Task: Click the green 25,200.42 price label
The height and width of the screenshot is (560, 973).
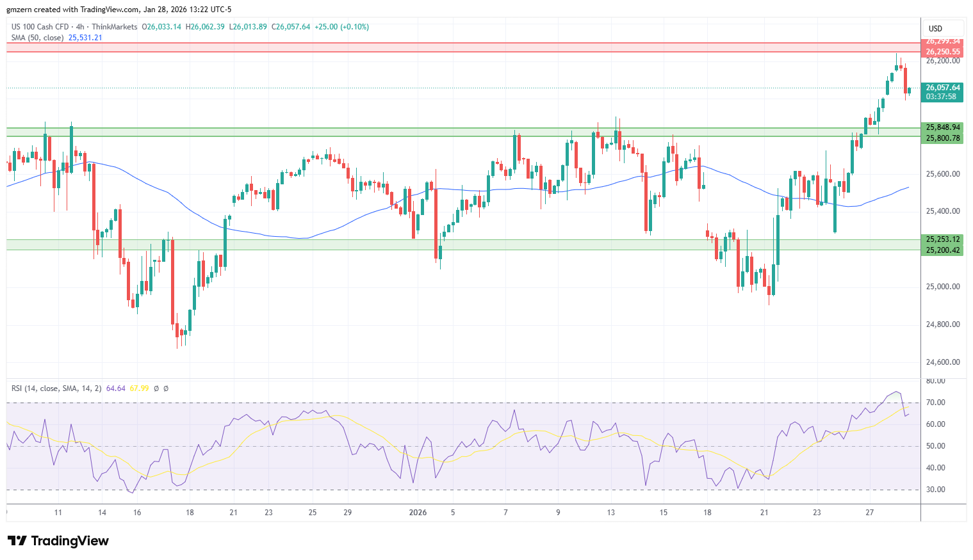Action: pyautogui.click(x=942, y=250)
